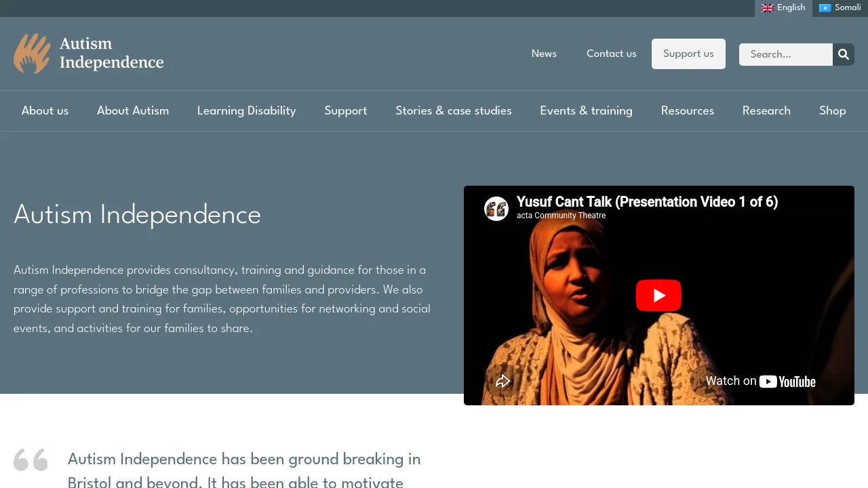The image size is (868, 488).
Task: Click the search magnifier icon button
Action: pyautogui.click(x=844, y=54)
